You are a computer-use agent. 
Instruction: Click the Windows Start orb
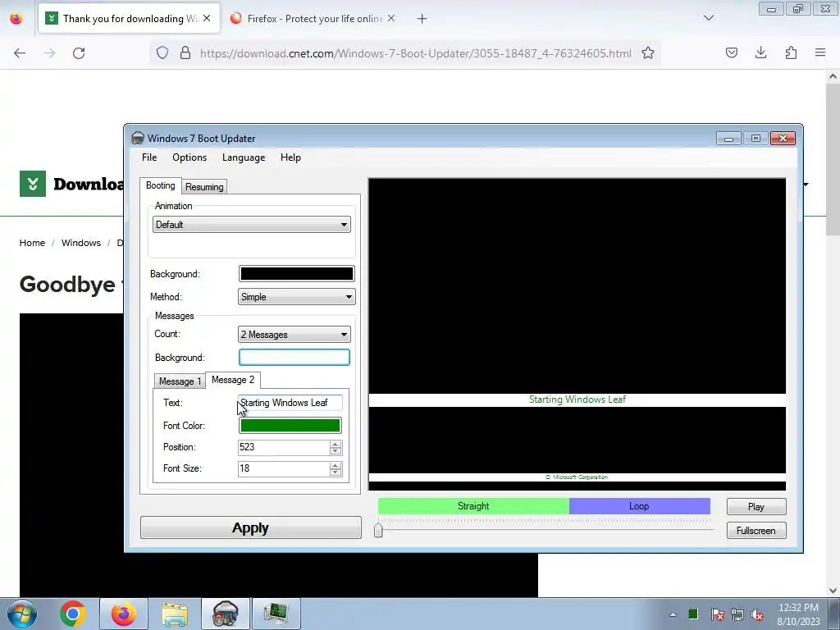click(21, 614)
